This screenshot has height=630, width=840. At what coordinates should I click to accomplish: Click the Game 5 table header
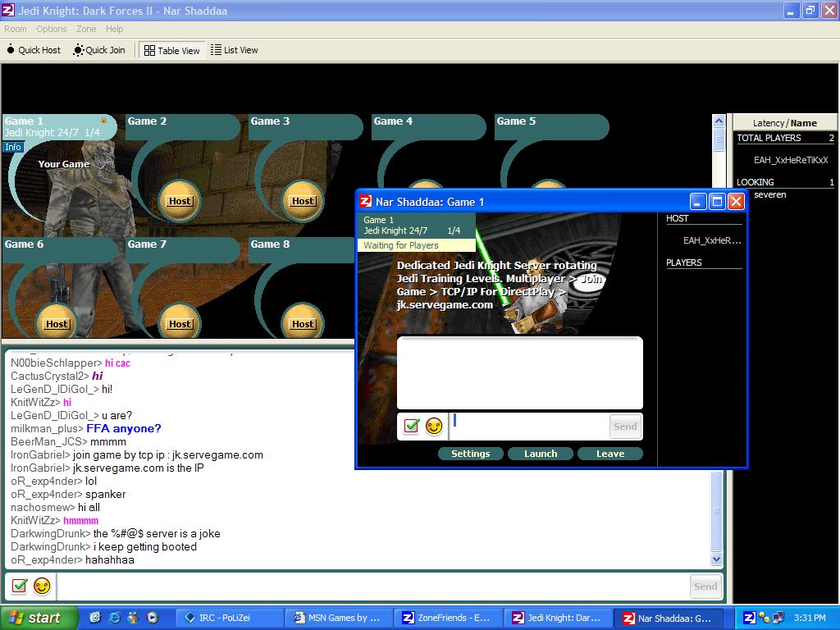pos(550,127)
